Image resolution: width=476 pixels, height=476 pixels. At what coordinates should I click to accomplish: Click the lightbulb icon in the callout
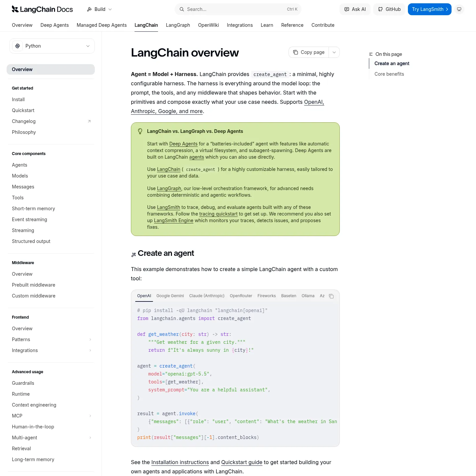tap(140, 131)
